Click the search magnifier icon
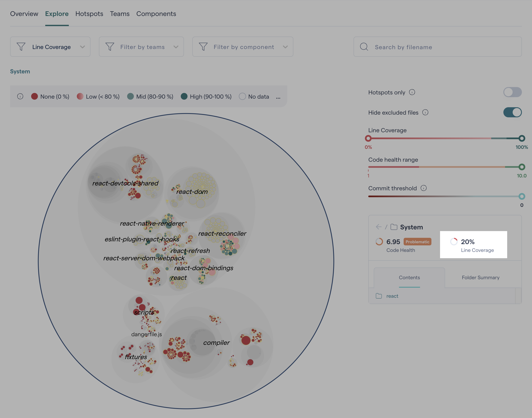532x418 pixels. coord(364,47)
